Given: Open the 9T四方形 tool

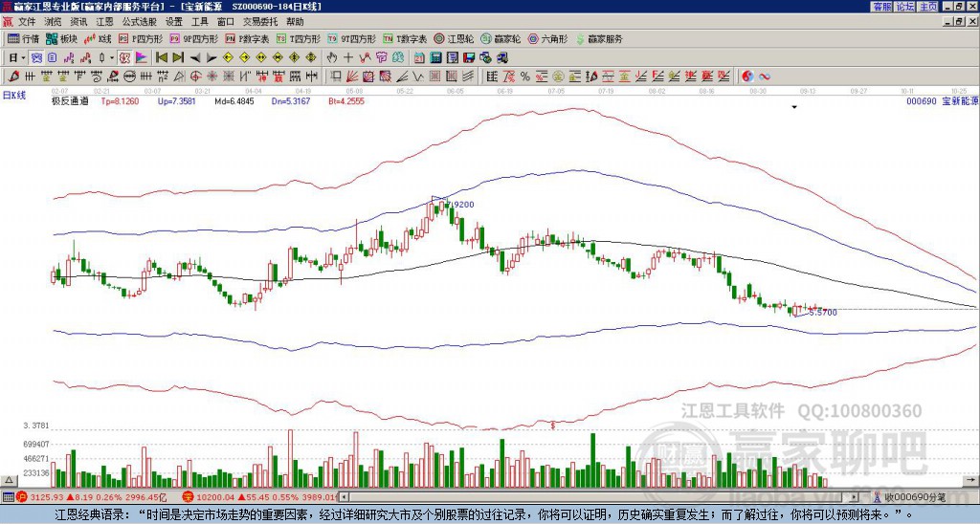Looking at the screenshot, I should 351,38.
